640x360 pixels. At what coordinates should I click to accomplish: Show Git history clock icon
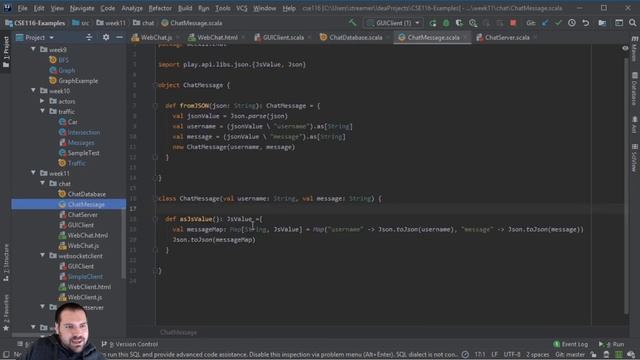572,23
